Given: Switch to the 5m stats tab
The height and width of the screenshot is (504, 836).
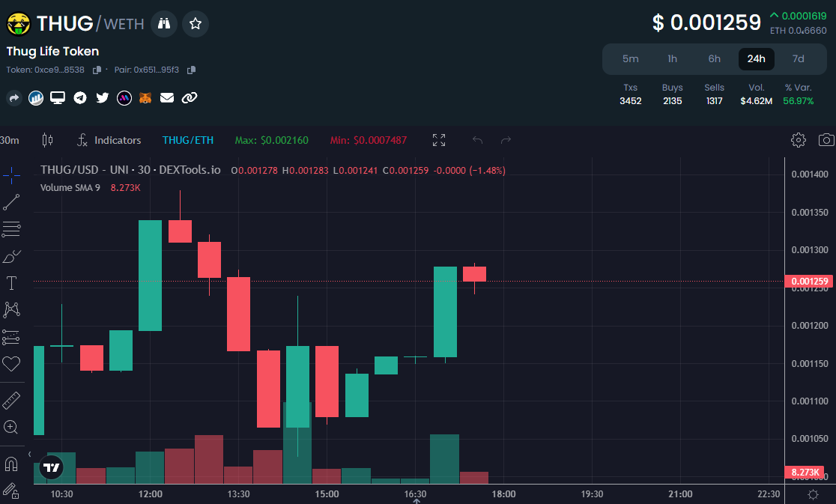Looking at the screenshot, I should (630, 59).
